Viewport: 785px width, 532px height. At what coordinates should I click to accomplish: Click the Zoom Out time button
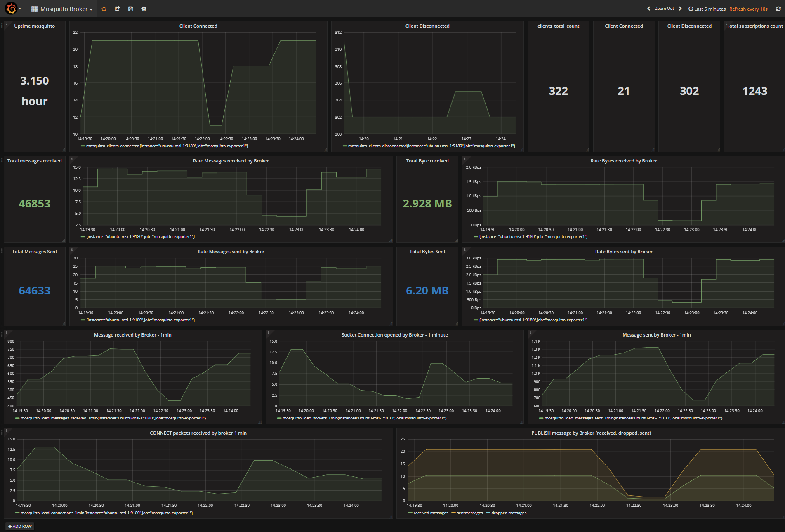click(664, 9)
